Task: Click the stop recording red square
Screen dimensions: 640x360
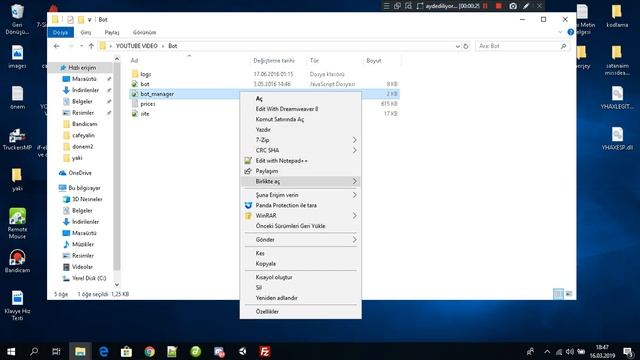Action: pos(498,6)
